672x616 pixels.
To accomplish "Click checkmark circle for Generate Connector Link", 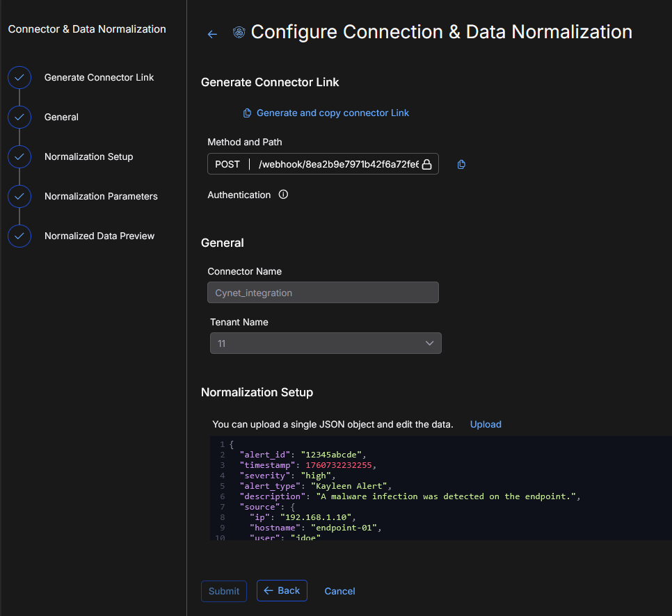I will [x=19, y=78].
